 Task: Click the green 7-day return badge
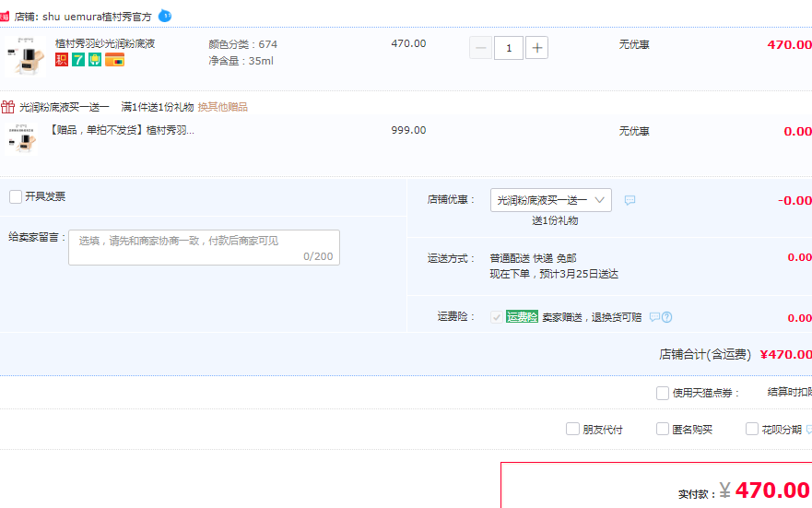(x=78, y=60)
